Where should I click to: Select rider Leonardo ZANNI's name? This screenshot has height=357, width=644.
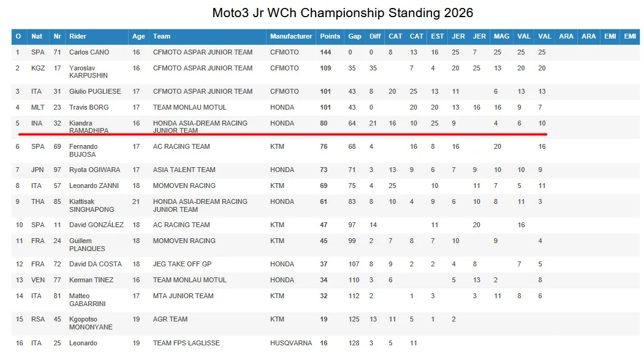(94, 186)
